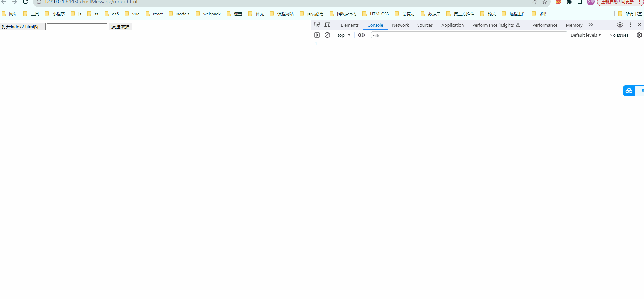Open the HTMLCSS bookmark folder
This screenshot has height=299, width=644.
[376, 14]
